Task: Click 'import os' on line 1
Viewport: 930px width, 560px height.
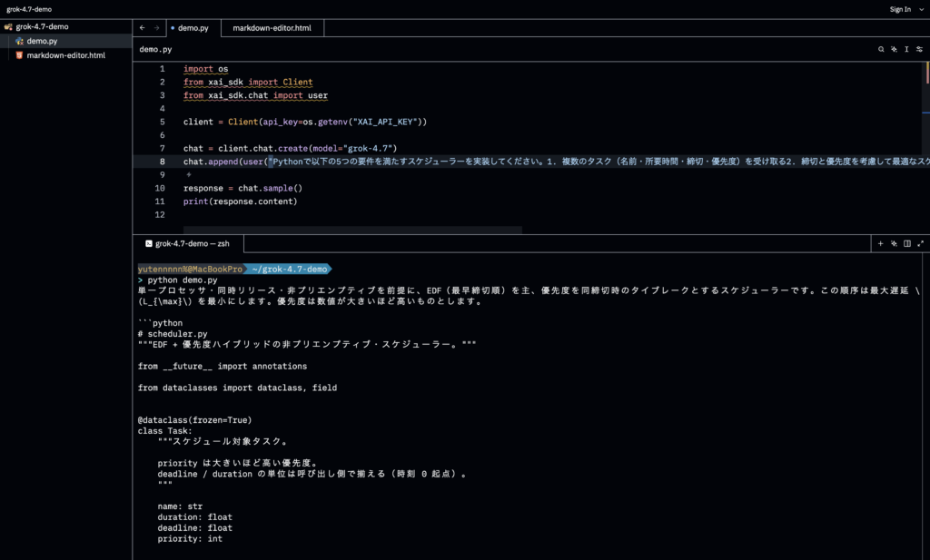Action: coord(205,69)
